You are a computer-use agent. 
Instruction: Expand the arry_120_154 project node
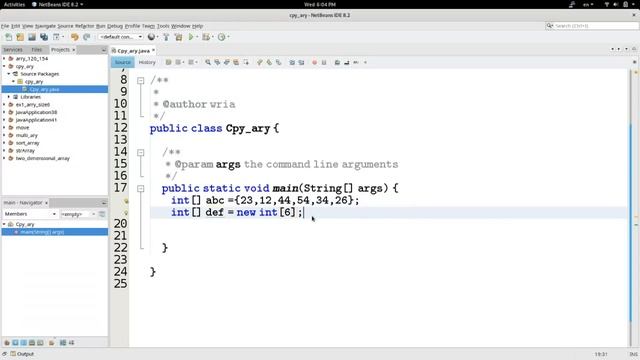(4, 58)
